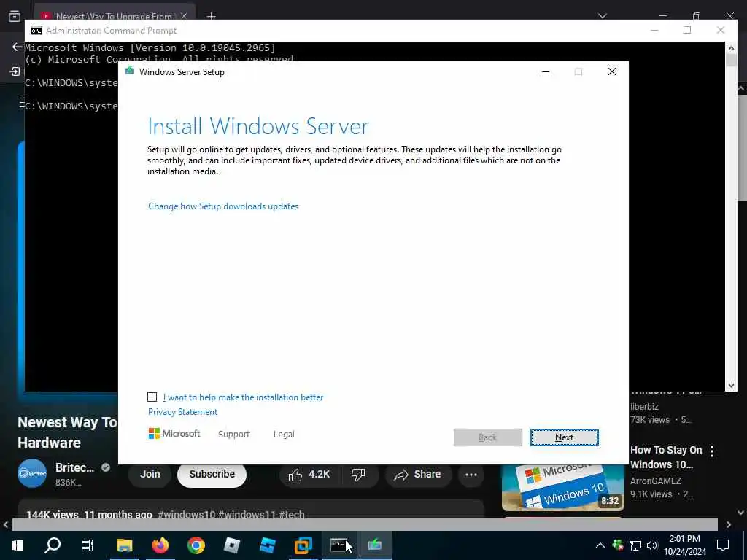Open the Windows Start menu

point(18,545)
